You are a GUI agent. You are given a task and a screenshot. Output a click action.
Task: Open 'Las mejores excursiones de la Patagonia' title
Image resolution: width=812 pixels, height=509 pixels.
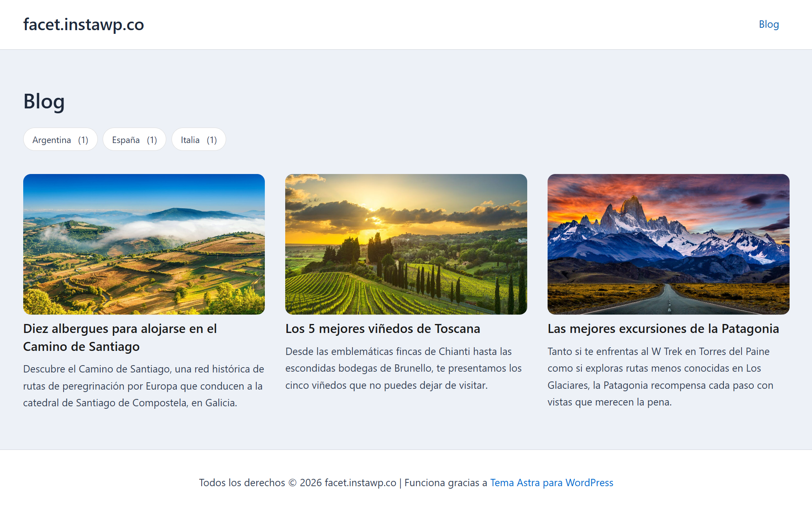(x=663, y=328)
